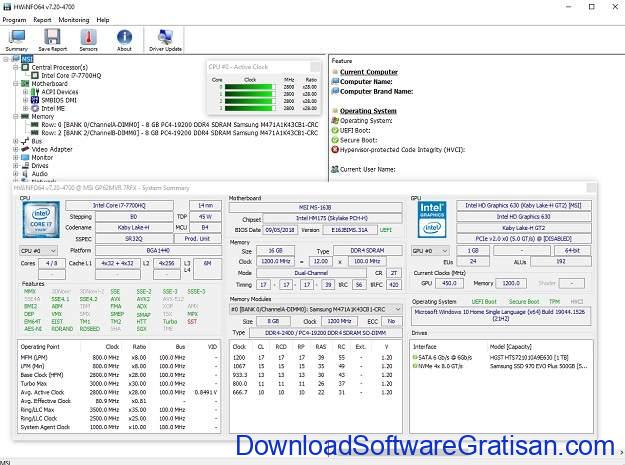
Task: Select the Memory Row: 2 Samsung module entry
Action: 180,133
